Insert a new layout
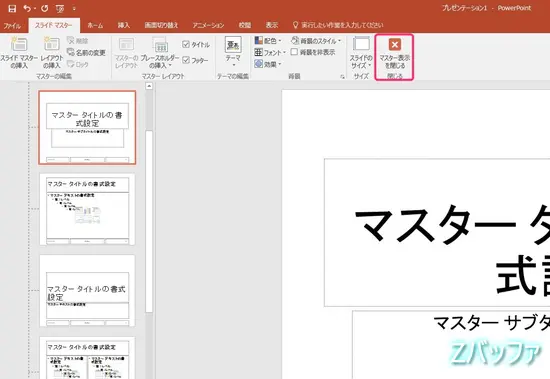Viewport: 550px width, 379px height. [x=52, y=53]
